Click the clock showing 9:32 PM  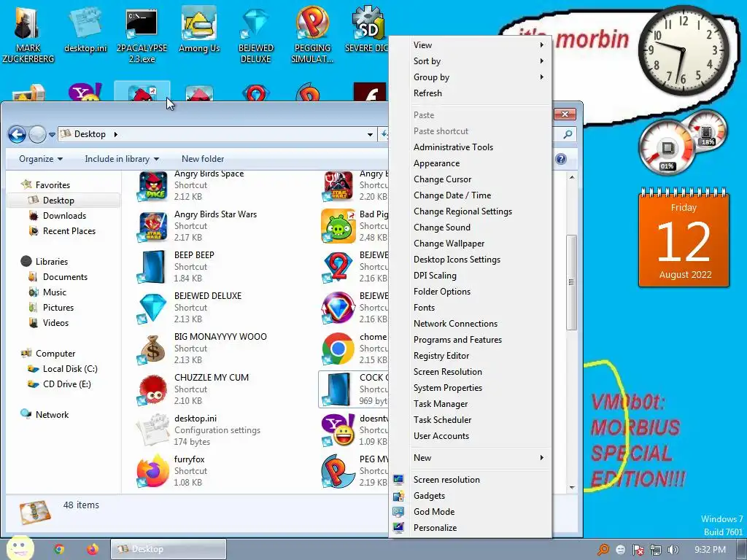pos(710,550)
